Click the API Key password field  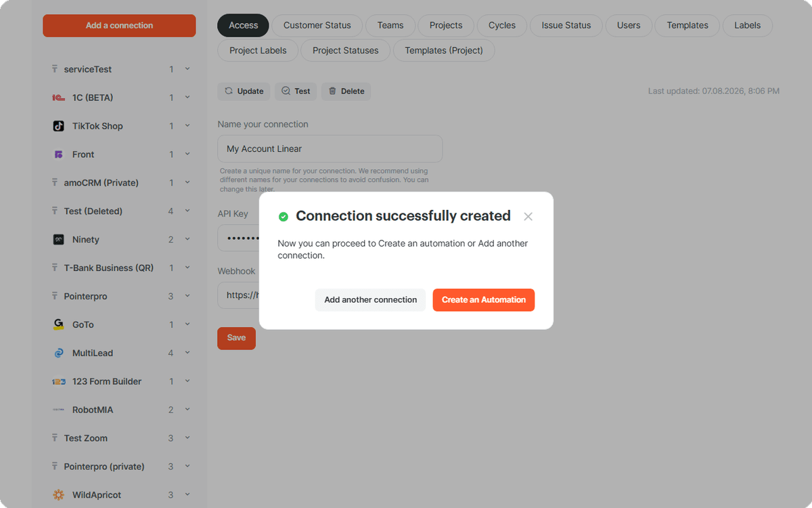coord(238,238)
